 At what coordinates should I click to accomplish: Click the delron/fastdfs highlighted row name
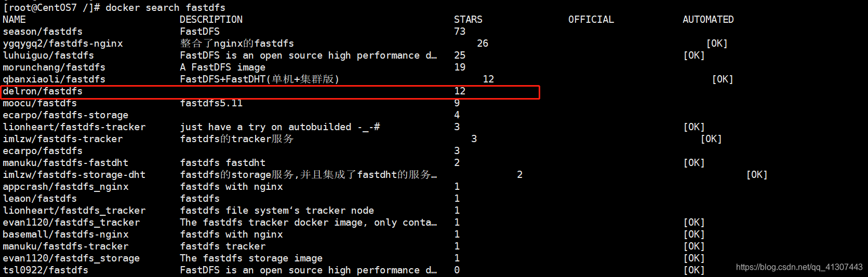43,91
